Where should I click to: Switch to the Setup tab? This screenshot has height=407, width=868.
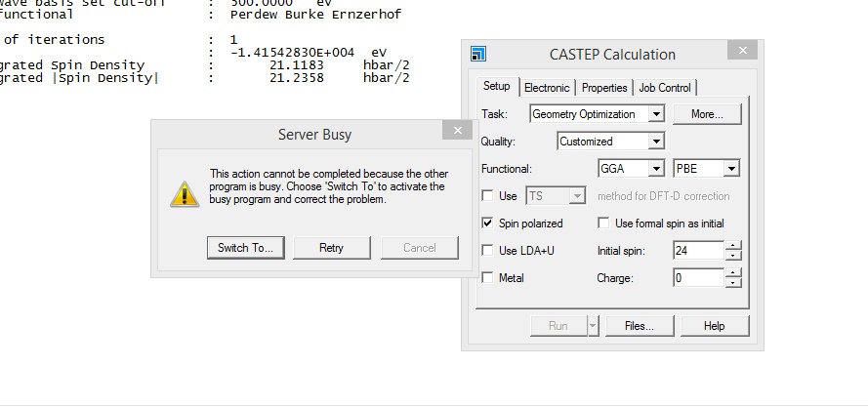coord(497,87)
